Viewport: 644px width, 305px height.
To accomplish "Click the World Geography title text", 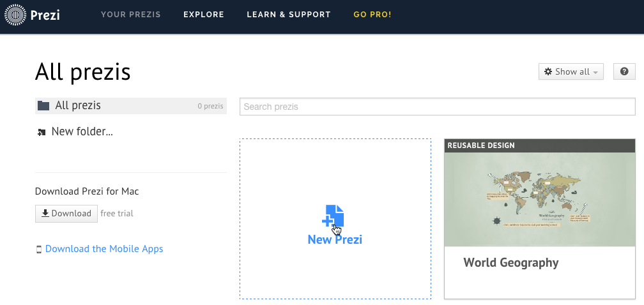I will click(511, 263).
